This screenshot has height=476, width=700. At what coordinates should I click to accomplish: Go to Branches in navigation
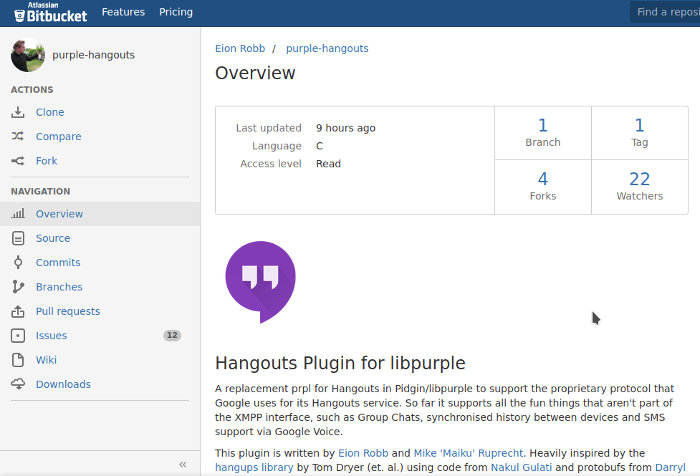[59, 287]
